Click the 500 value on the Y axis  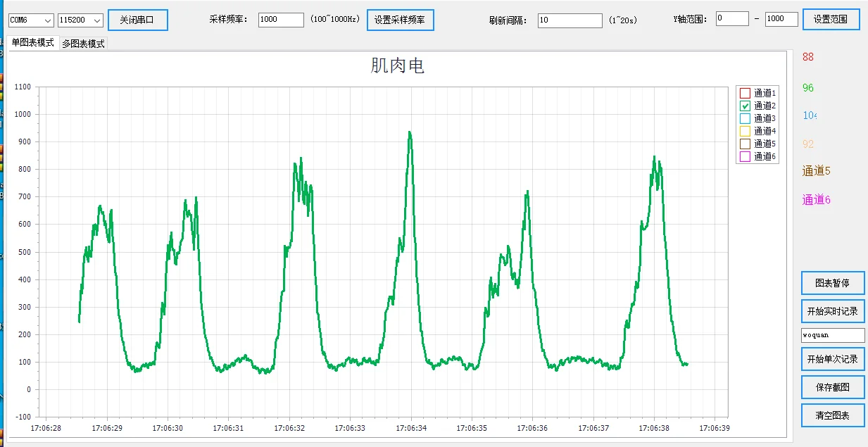(x=25, y=252)
